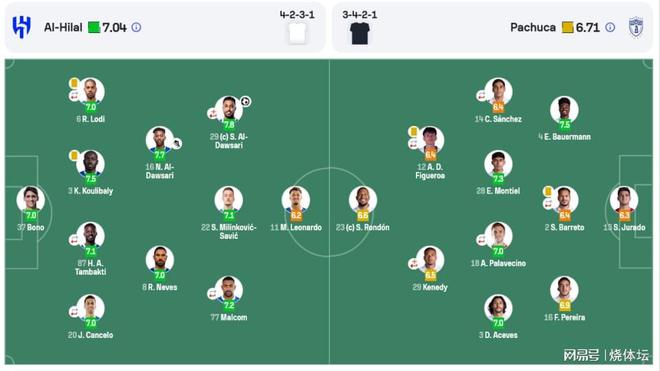Click the yellow 6.71 rating square

point(568,27)
